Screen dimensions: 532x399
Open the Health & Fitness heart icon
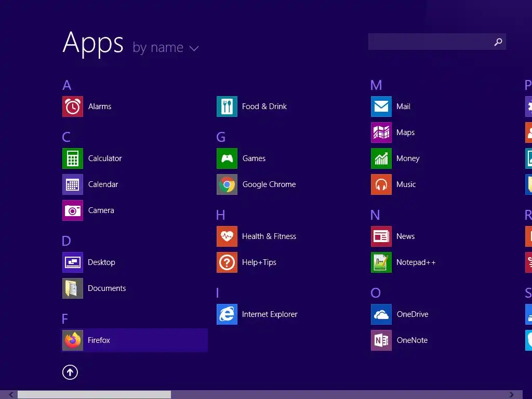coord(227,236)
